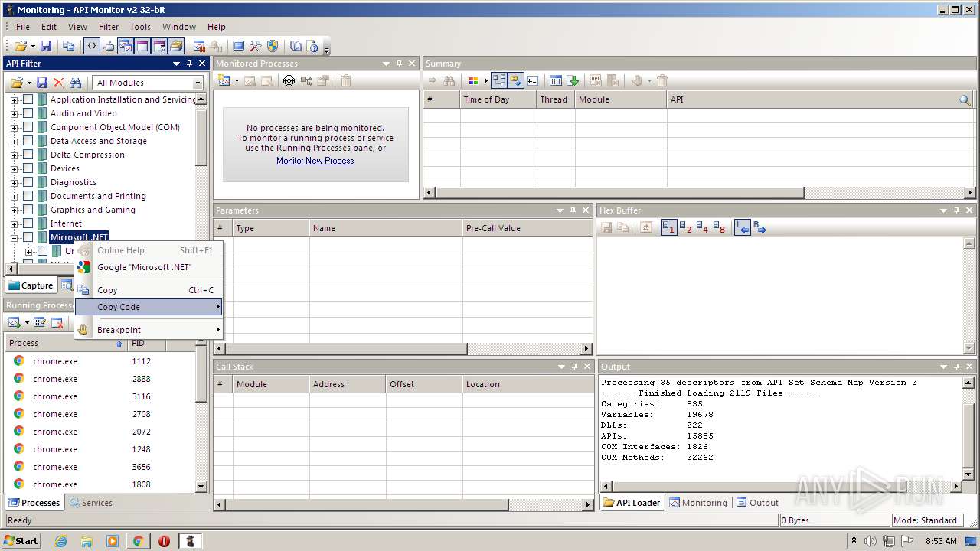This screenshot has width=980, height=551.
Task: Click the tools wrench-and-screwdriver icon in main toolbar
Action: pos(256,47)
